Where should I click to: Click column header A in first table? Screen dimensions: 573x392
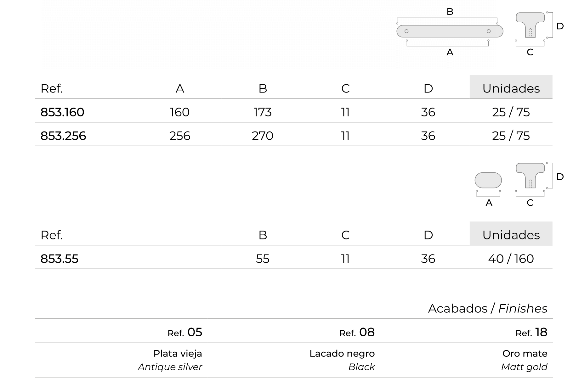click(180, 88)
